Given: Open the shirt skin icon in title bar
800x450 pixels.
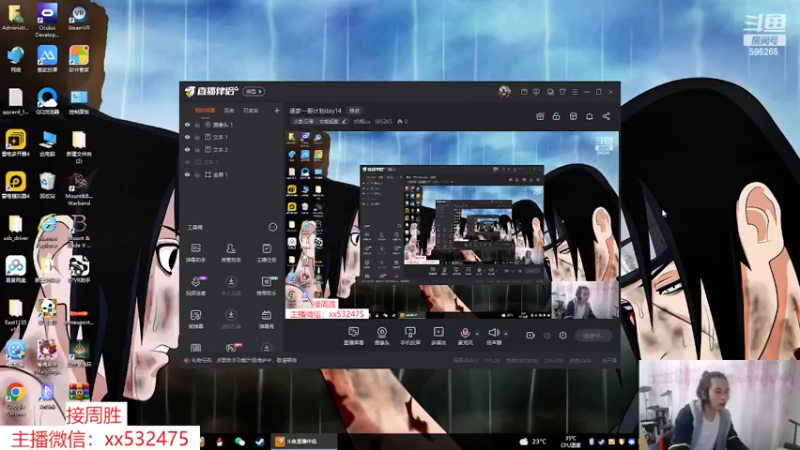Looking at the screenshot, I should click(562, 92).
